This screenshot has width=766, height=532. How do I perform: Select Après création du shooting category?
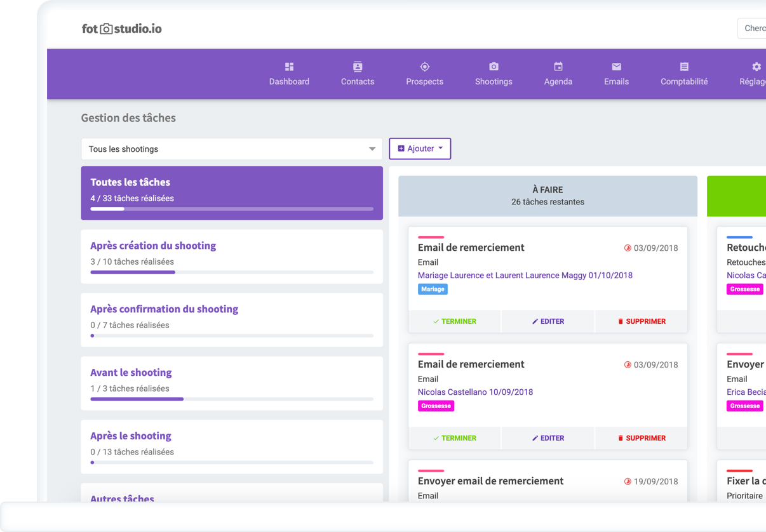[153, 246]
